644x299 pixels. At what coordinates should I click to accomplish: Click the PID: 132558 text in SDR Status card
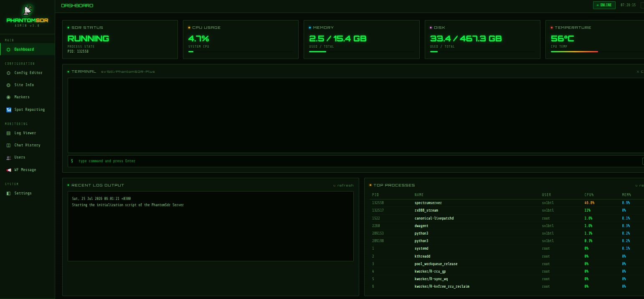(x=78, y=51)
